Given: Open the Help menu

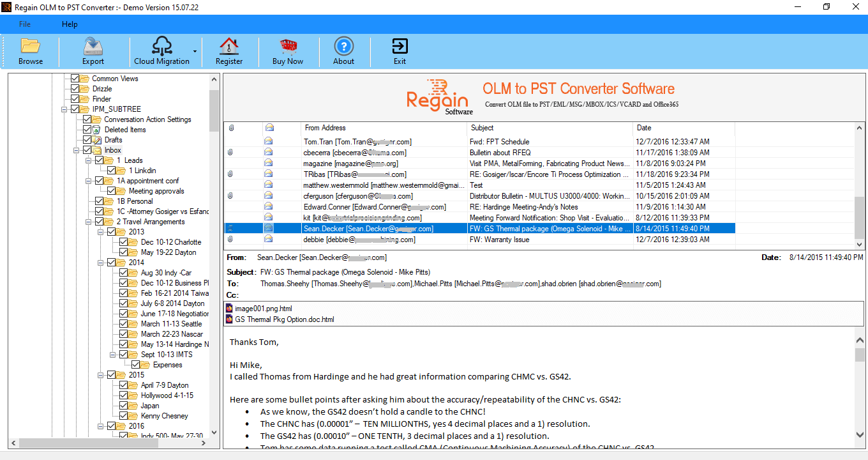Looking at the screenshot, I should pos(70,24).
